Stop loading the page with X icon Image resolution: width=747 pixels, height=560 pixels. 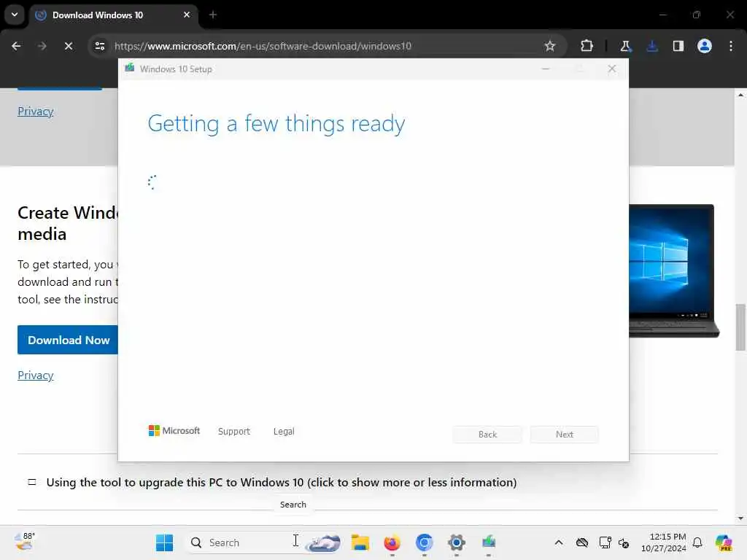(x=68, y=46)
